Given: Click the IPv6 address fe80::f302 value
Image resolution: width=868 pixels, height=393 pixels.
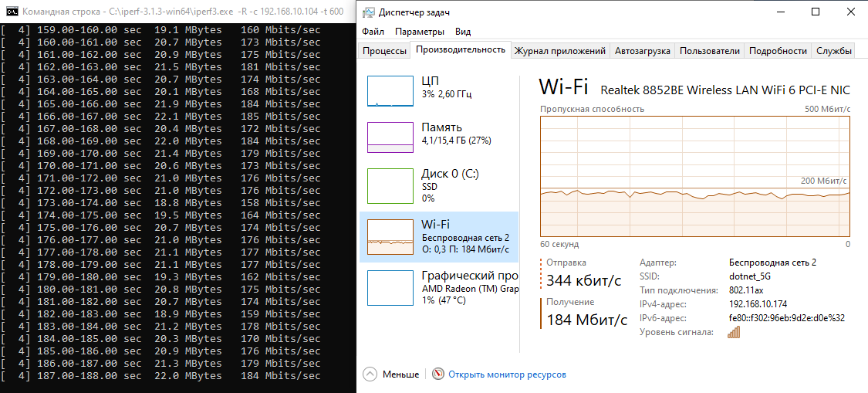Looking at the screenshot, I should click(x=787, y=318).
